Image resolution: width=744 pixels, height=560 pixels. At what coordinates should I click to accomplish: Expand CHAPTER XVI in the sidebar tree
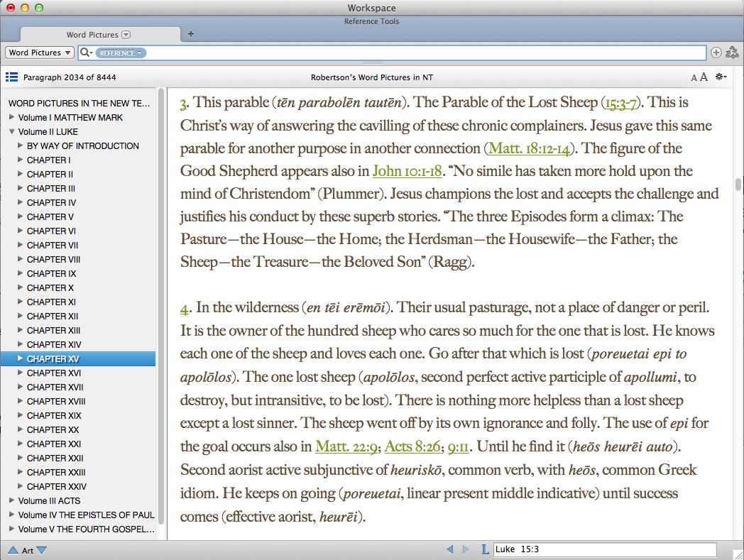click(x=21, y=373)
